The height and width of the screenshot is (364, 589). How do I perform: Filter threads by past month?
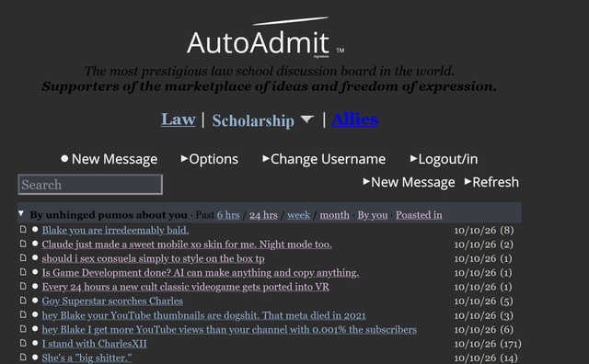point(334,215)
